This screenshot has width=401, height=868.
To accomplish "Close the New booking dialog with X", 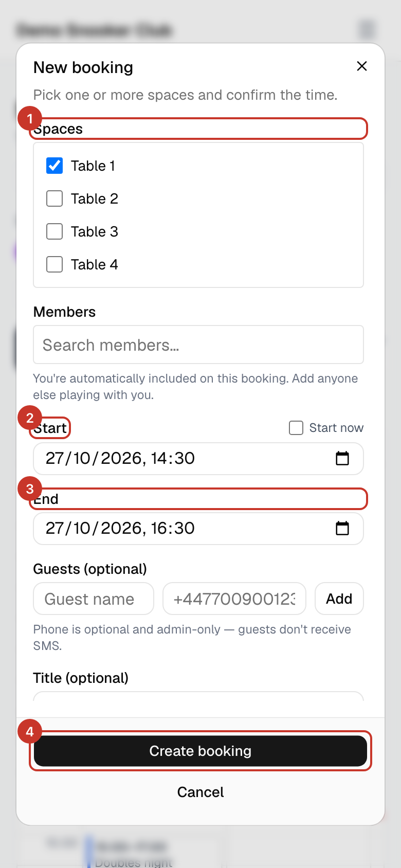I will (362, 66).
